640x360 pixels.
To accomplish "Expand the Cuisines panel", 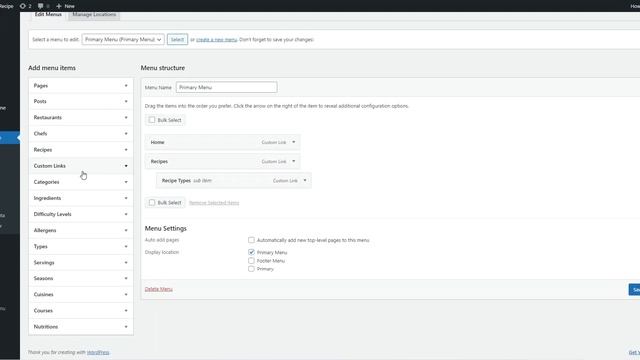I will pos(81,294).
